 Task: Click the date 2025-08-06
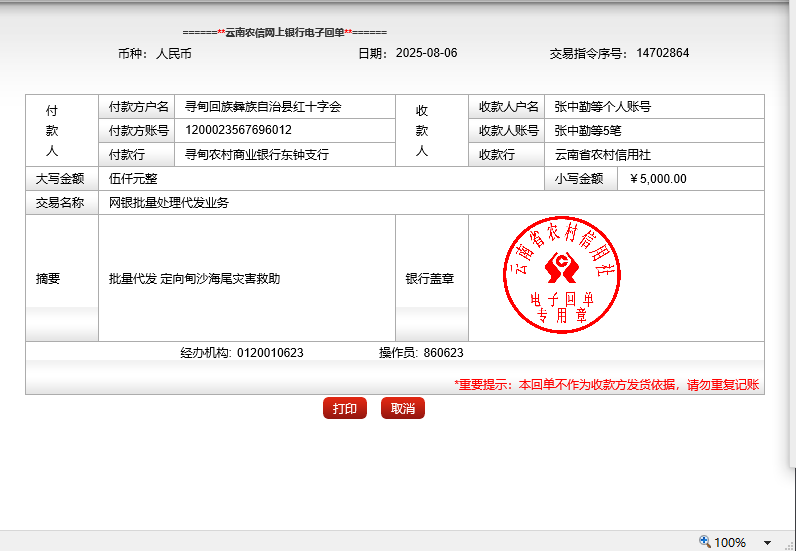[426, 53]
